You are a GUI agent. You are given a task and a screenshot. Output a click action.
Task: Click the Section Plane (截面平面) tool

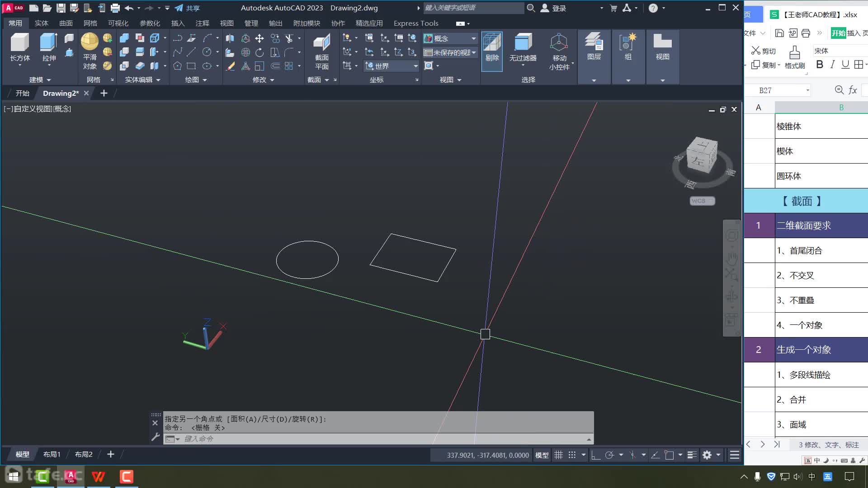pos(322,52)
